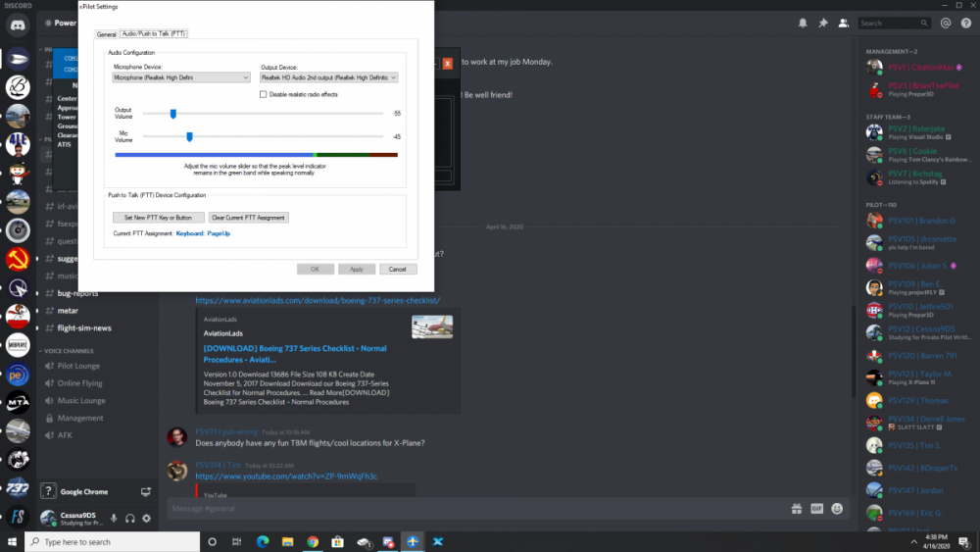Screen dimensions: 980x552
Task: Open Management locked voice channel
Action: (80, 419)
